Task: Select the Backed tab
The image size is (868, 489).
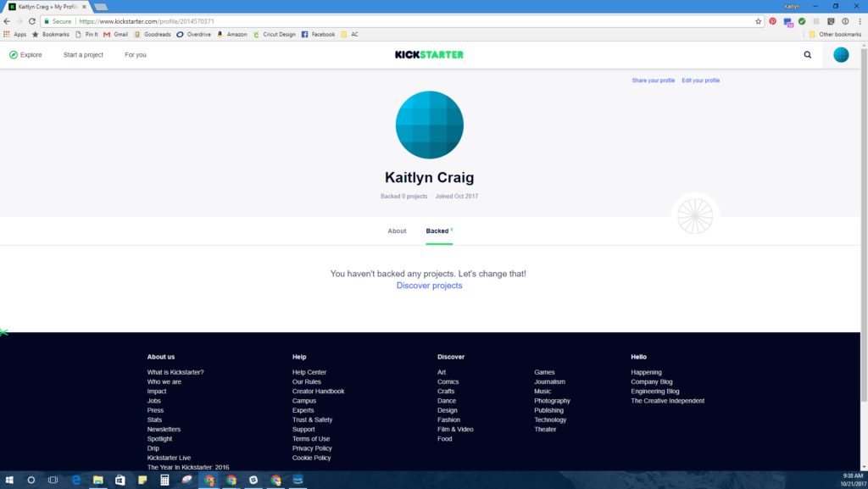Action: [439, 231]
